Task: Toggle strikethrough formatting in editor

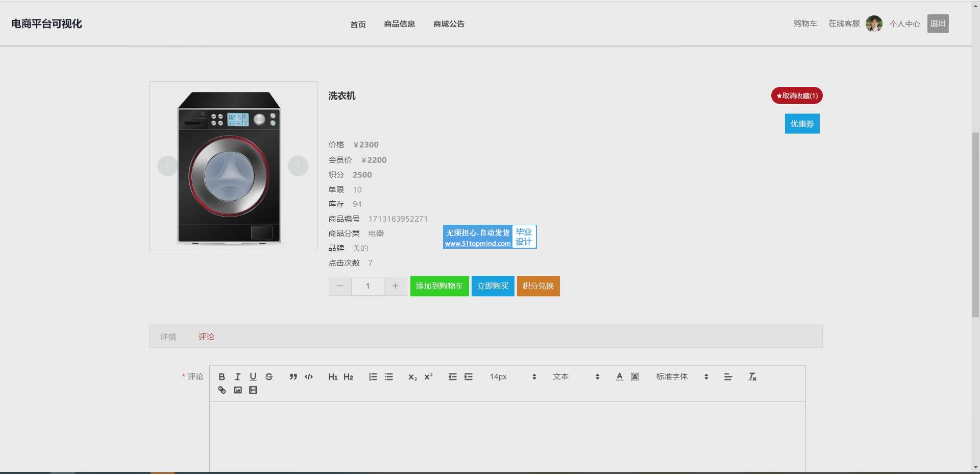Action: click(269, 376)
